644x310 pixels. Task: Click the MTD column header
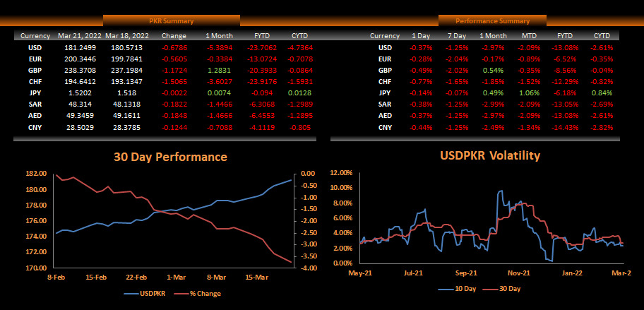(x=529, y=35)
